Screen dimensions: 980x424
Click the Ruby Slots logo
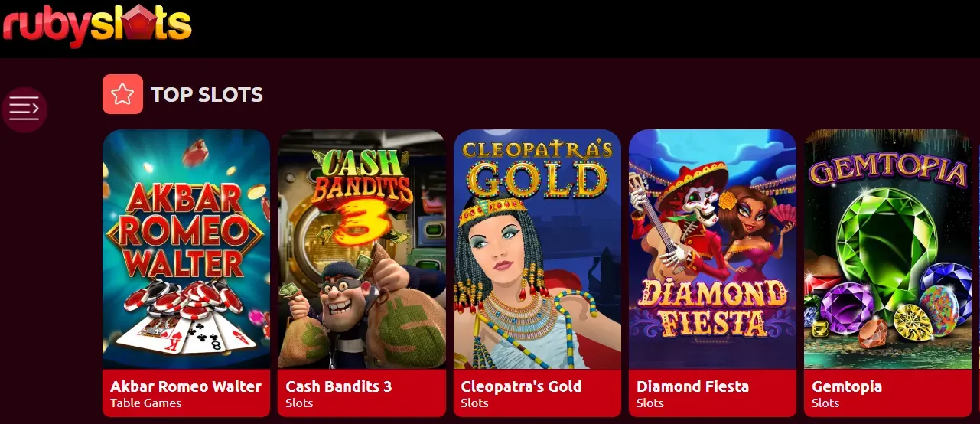pyautogui.click(x=97, y=24)
